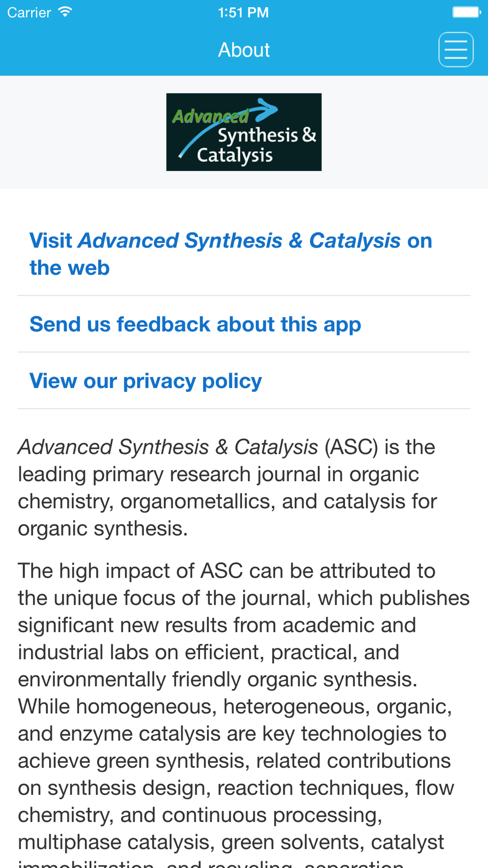Tap 'the web' text in first link
The width and height of the screenshot is (488, 868).
69,268
